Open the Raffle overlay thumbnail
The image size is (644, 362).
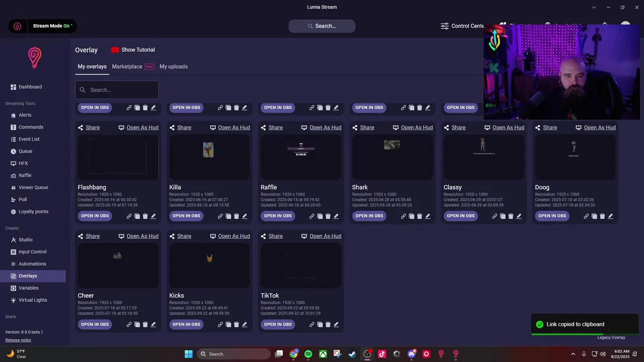pyautogui.click(x=301, y=157)
